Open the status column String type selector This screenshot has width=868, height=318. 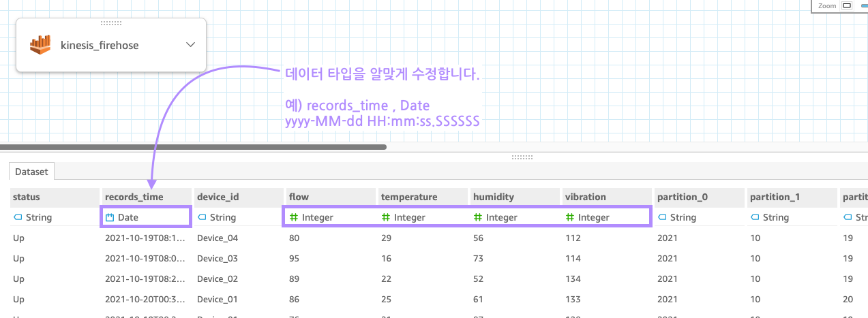pos(55,217)
